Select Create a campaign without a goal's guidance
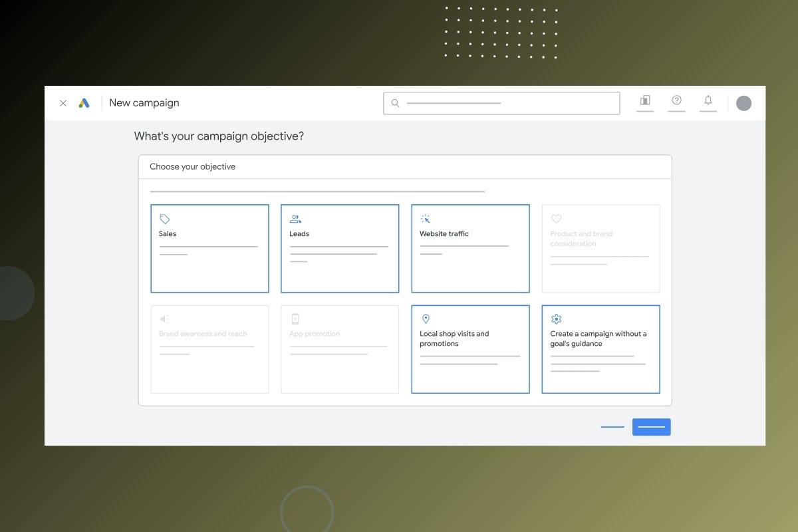The width and height of the screenshot is (798, 532). click(x=600, y=349)
